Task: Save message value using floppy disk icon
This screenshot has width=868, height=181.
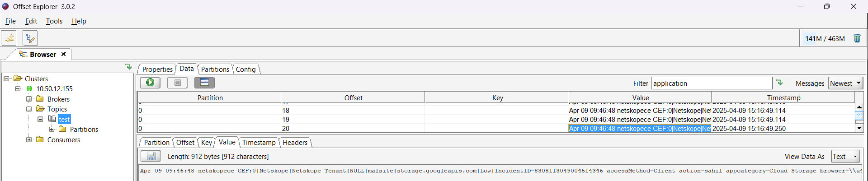Action: coord(151,156)
